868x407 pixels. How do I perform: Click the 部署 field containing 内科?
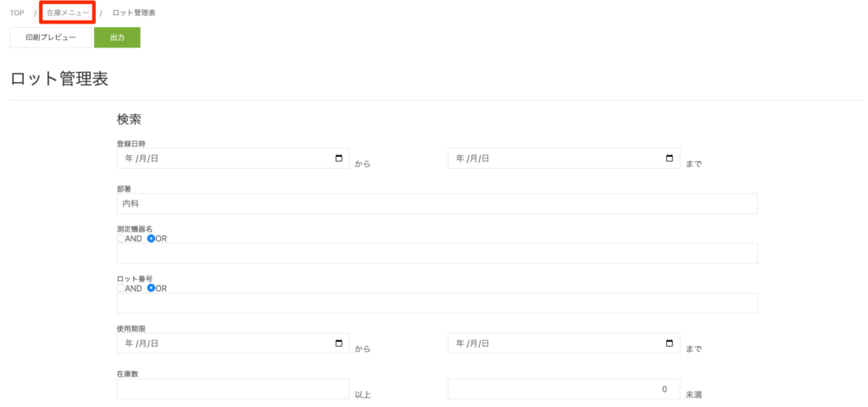pyautogui.click(x=437, y=203)
